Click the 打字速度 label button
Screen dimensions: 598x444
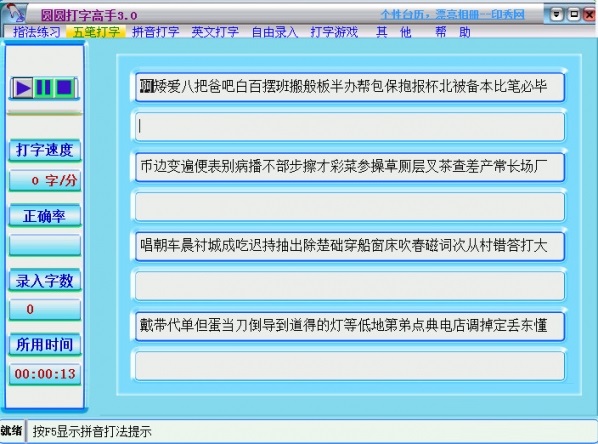(x=45, y=150)
